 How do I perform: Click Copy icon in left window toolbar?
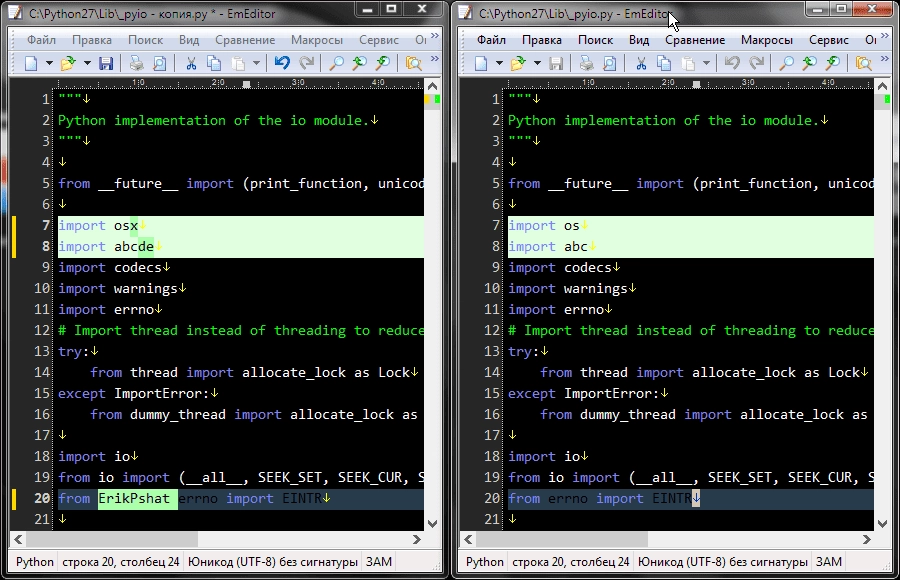pyautogui.click(x=214, y=63)
